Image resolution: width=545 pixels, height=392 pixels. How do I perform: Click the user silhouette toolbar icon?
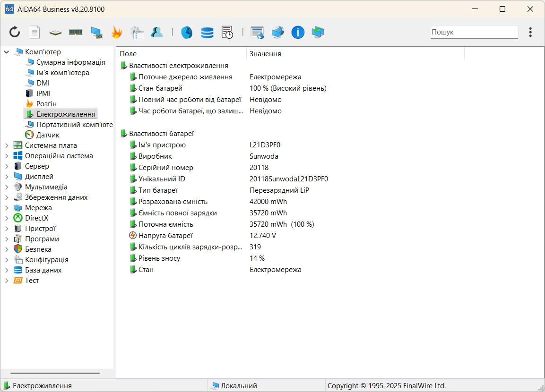click(x=157, y=32)
